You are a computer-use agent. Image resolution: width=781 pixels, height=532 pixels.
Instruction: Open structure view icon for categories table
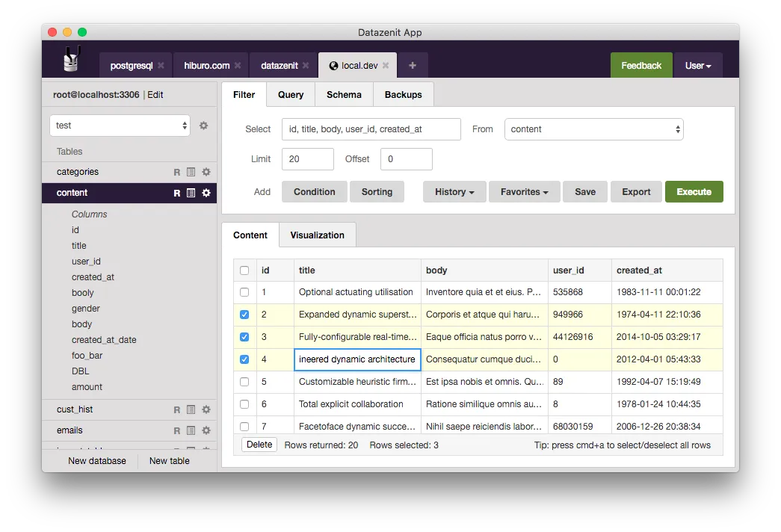coord(189,172)
